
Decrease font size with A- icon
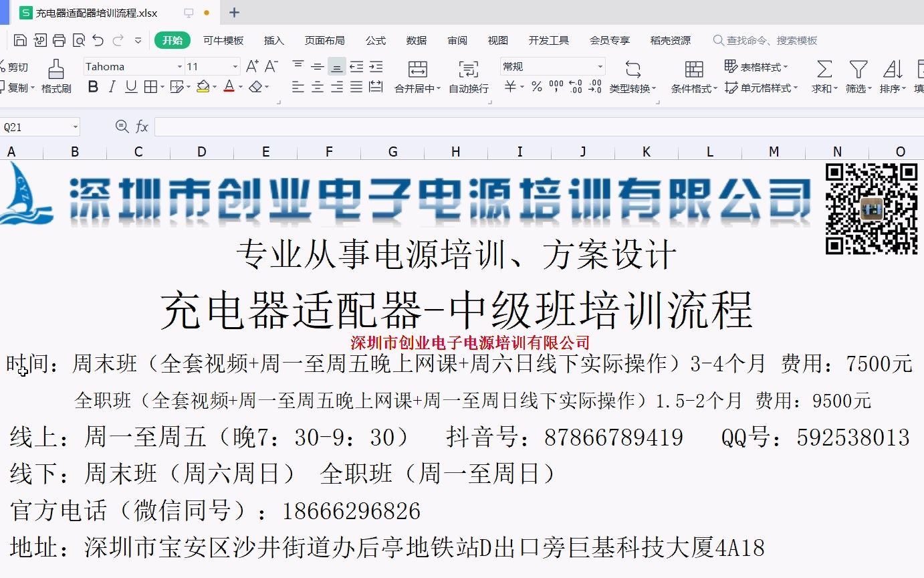[271, 66]
